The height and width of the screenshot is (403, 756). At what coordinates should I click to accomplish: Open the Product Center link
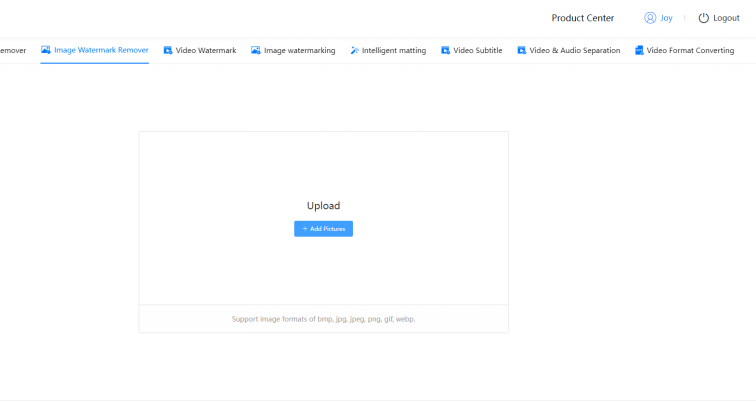click(x=582, y=18)
